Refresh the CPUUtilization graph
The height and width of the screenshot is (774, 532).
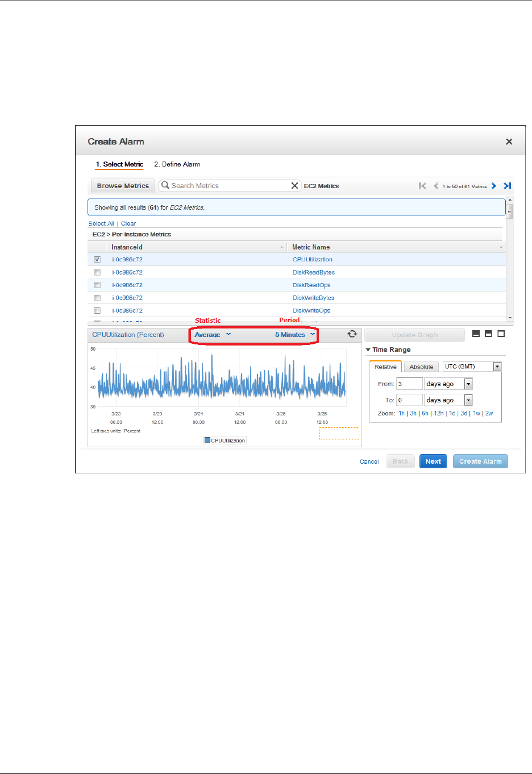[x=352, y=334]
